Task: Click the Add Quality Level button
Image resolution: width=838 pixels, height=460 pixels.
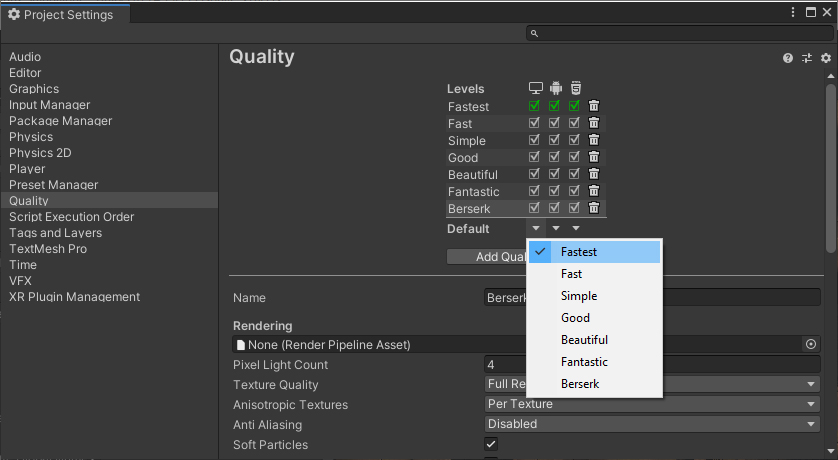Action: coord(487,257)
